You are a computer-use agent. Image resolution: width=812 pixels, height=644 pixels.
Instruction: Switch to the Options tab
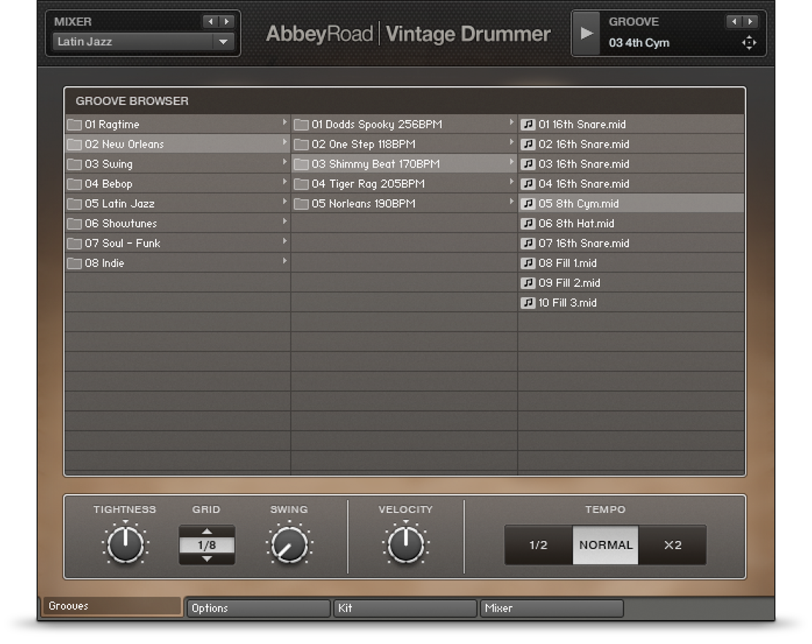(258, 608)
